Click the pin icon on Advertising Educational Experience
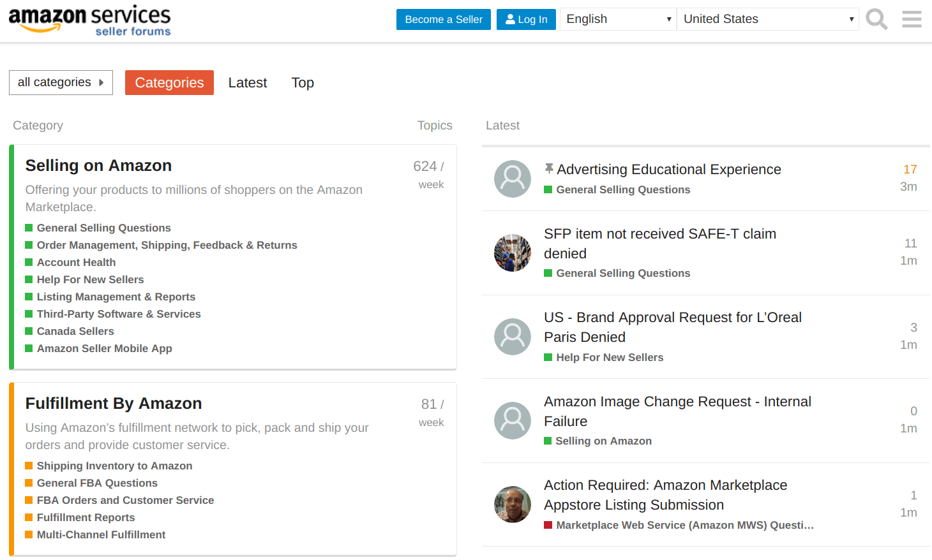This screenshot has height=560, width=932. [x=549, y=169]
